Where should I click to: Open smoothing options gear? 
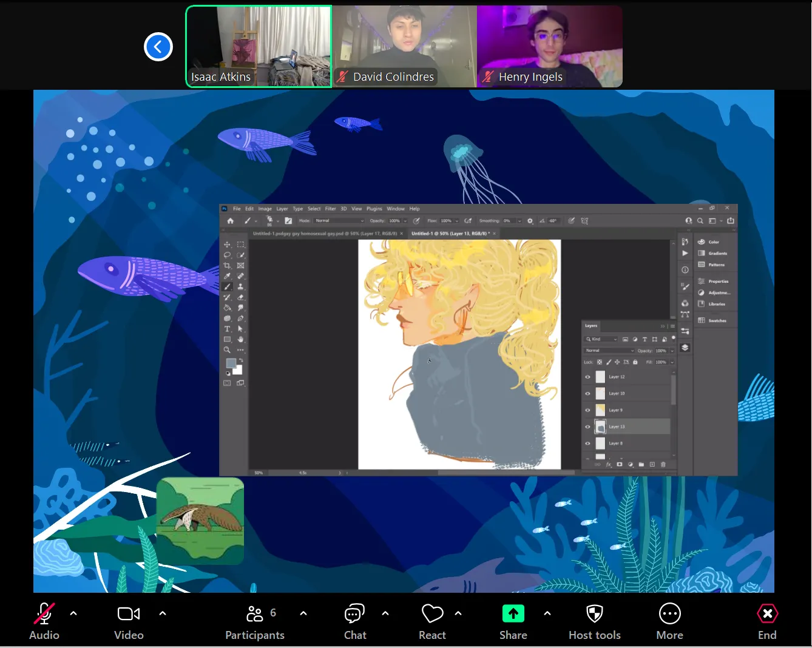pyautogui.click(x=530, y=221)
